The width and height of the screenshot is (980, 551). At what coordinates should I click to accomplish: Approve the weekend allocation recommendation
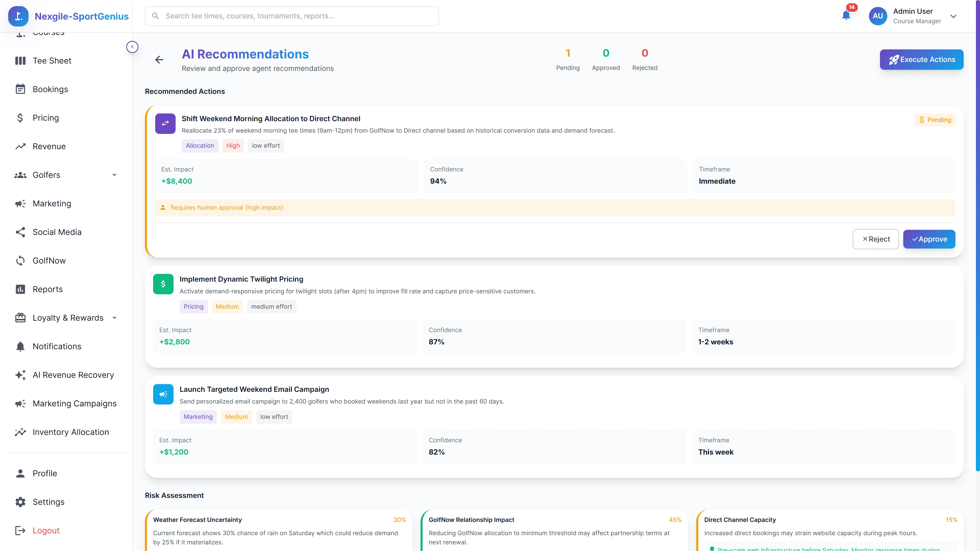click(929, 239)
